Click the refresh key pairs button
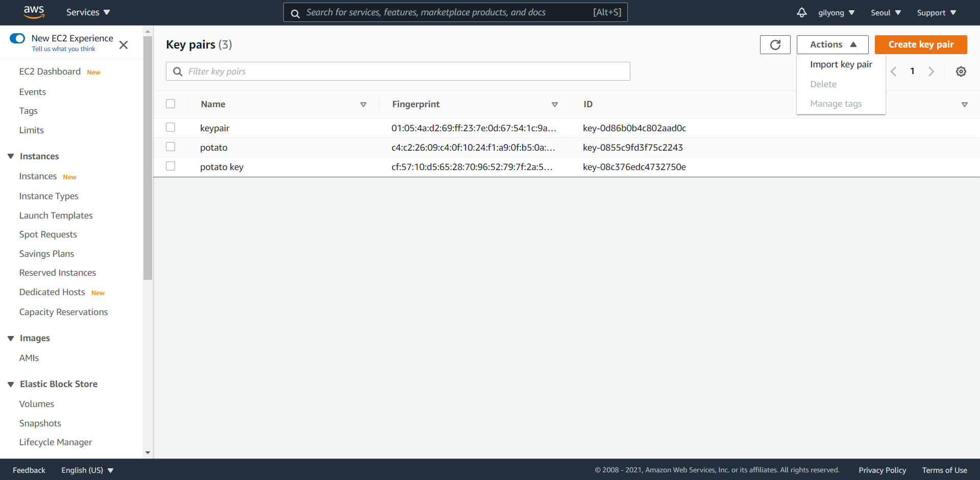The image size is (980, 480). [x=775, y=44]
